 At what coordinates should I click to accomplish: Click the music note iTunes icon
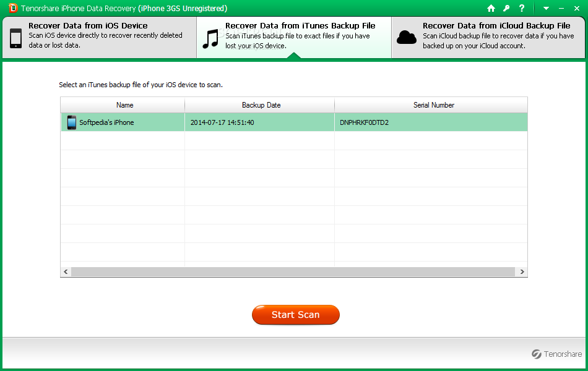(x=210, y=39)
